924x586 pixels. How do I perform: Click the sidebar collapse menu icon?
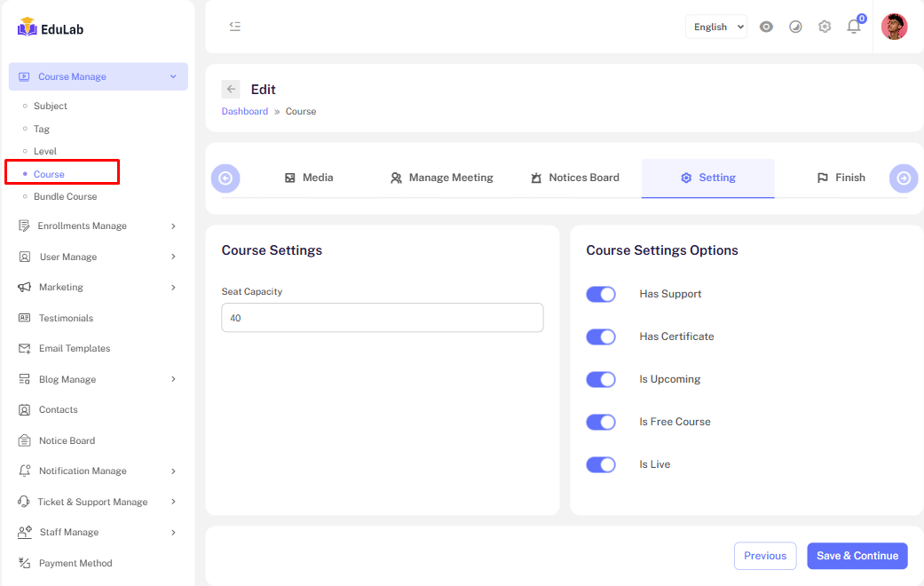coord(235,27)
